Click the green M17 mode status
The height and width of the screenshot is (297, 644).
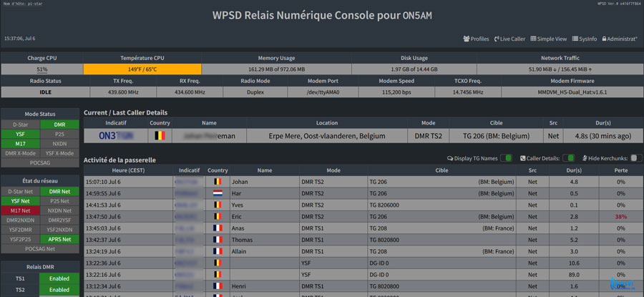click(21, 144)
